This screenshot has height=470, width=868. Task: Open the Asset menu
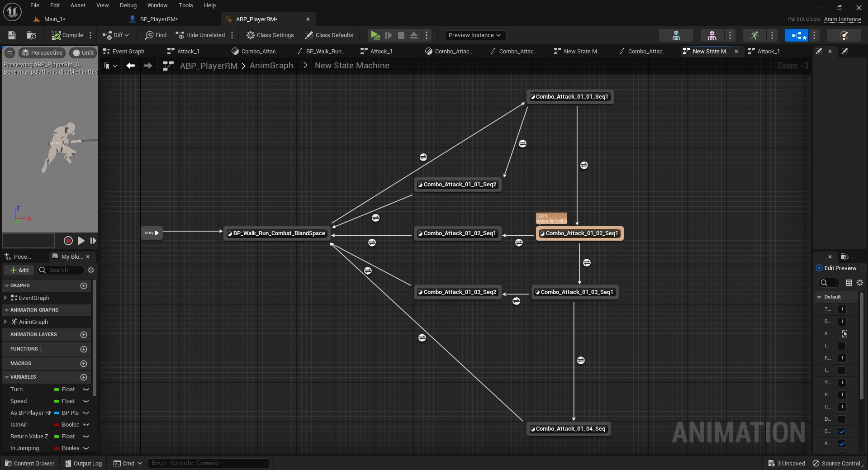[x=78, y=5]
